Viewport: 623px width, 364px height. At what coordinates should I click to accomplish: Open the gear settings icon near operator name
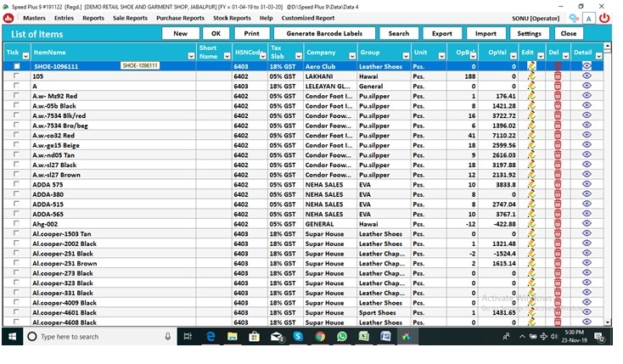574,19
